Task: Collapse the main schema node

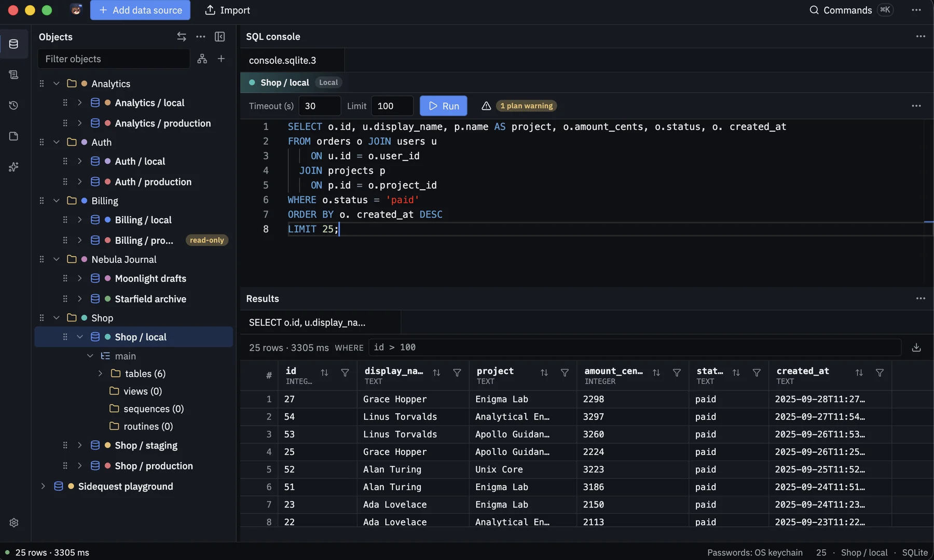Action: [90, 356]
